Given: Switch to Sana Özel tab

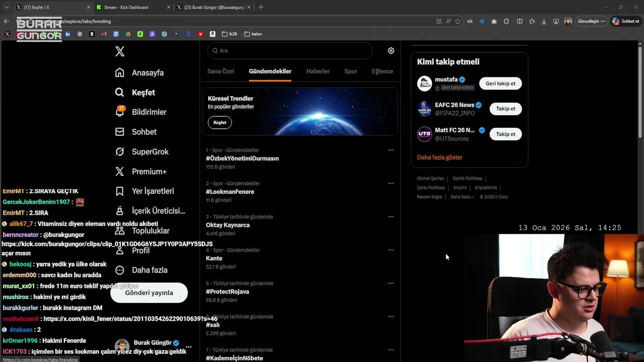Looking at the screenshot, I should 220,71.
